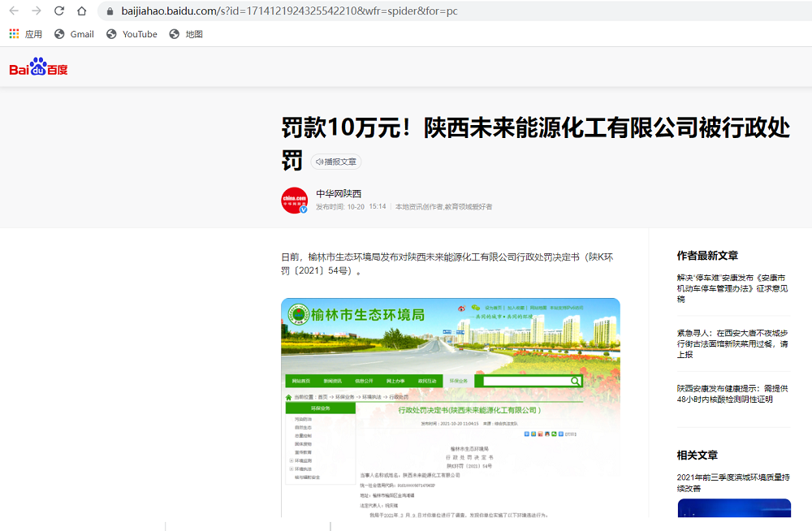Open the 应用 apps grid bookmark
The width and height of the screenshot is (812, 531).
(25, 34)
